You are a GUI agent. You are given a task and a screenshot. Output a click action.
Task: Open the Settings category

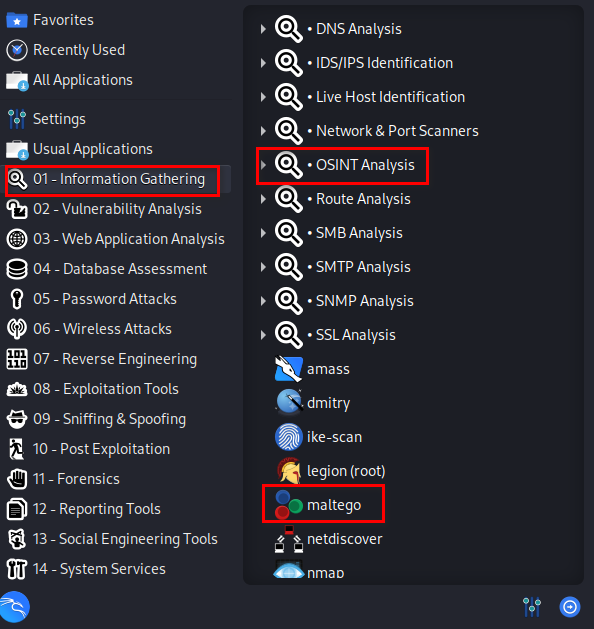116,119
